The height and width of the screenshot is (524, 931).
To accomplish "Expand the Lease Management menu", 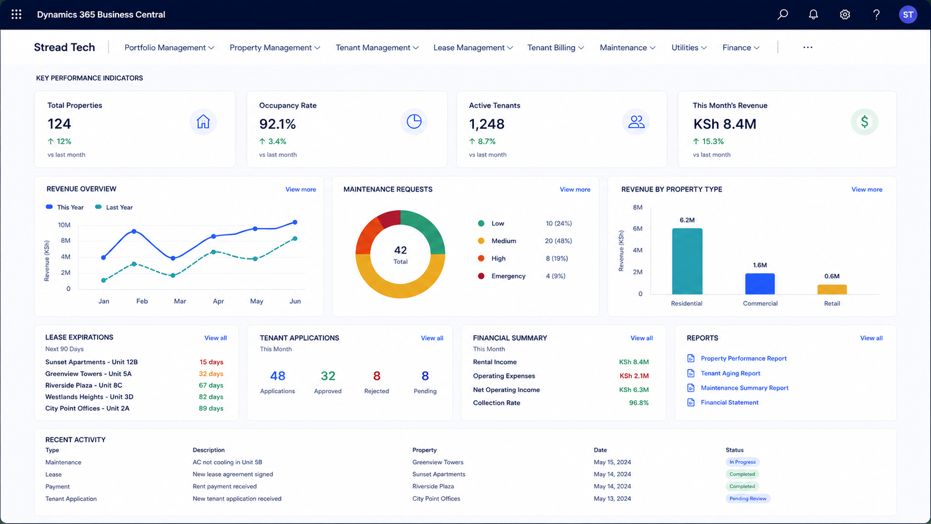I will (473, 47).
